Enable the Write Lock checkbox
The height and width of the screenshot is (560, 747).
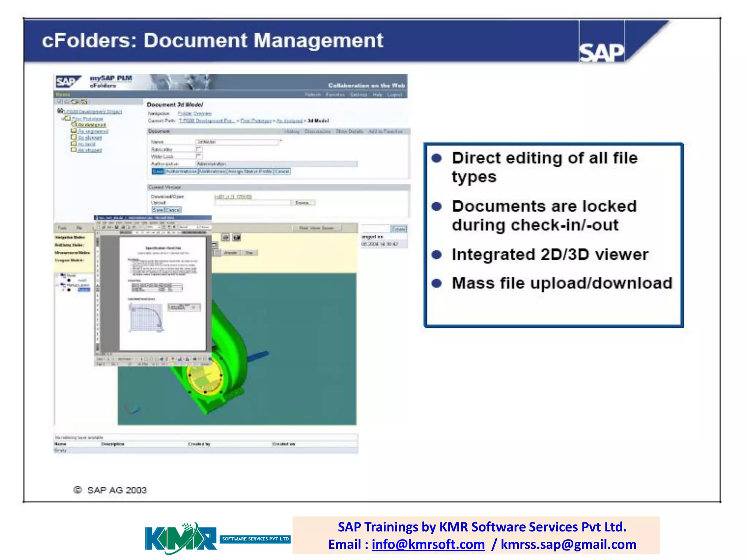tap(199, 156)
